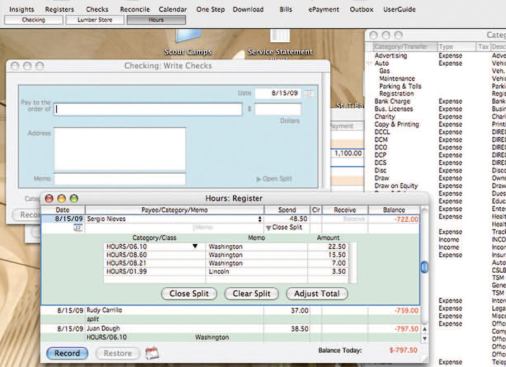Click the 3.50 split amount

tap(339, 272)
